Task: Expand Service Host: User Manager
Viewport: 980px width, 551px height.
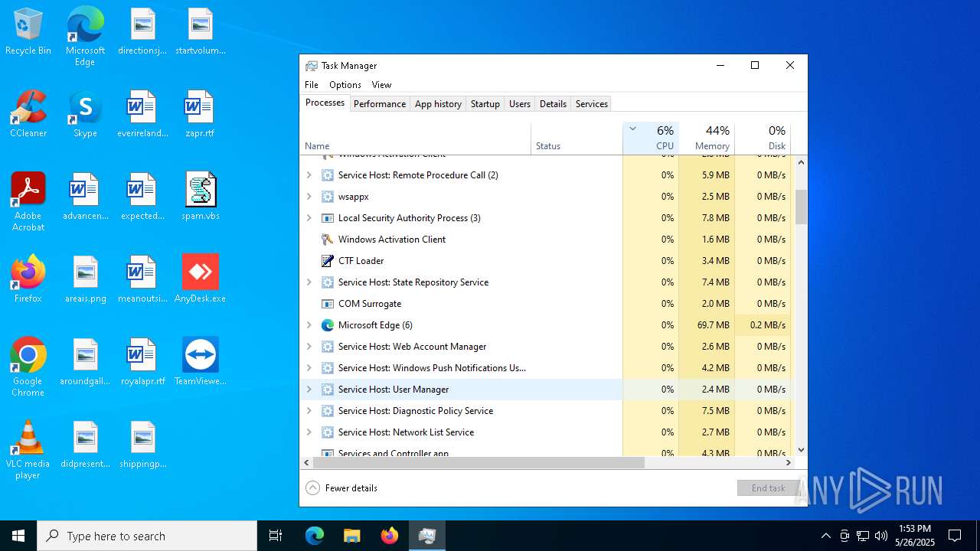Action: click(309, 390)
